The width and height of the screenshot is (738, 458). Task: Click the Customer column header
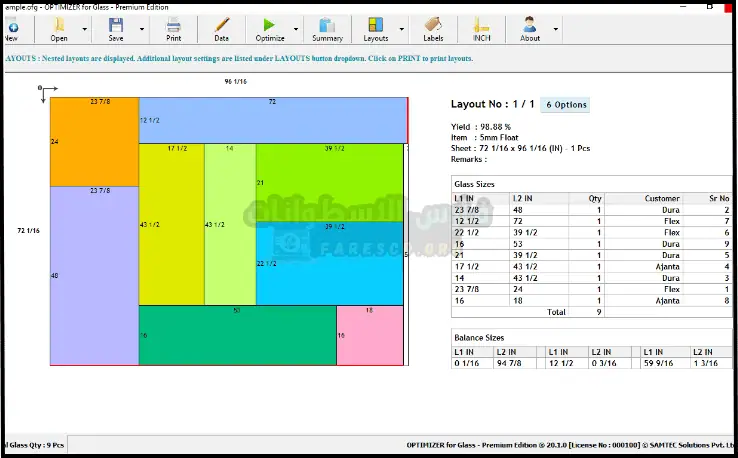(662, 198)
